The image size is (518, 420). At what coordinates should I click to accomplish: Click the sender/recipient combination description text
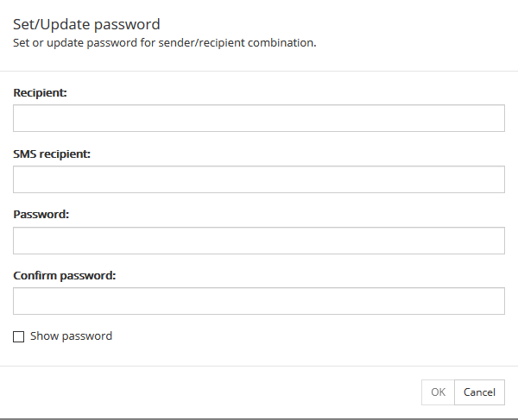164,42
